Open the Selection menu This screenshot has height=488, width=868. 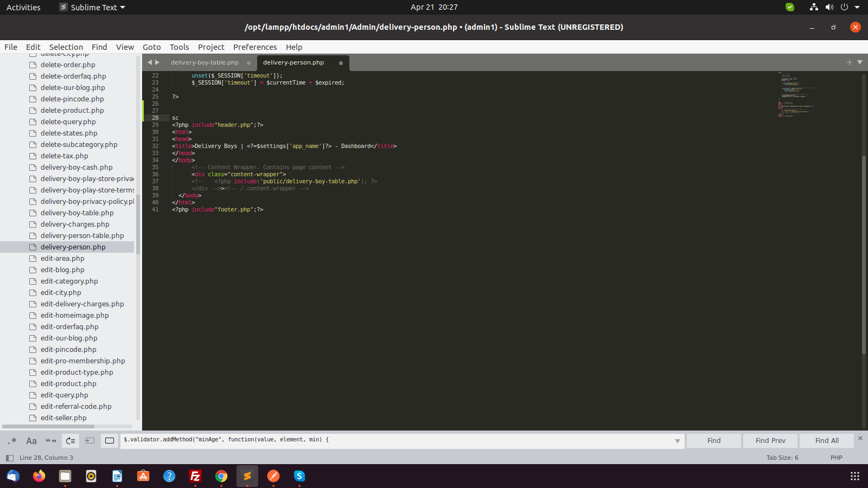coord(66,47)
